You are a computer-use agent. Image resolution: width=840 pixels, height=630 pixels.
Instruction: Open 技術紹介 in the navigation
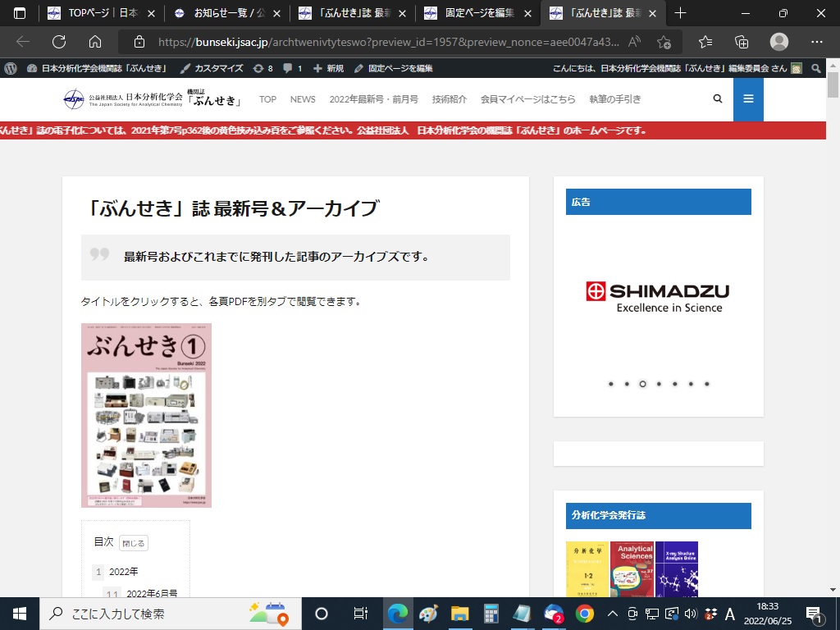point(450,99)
